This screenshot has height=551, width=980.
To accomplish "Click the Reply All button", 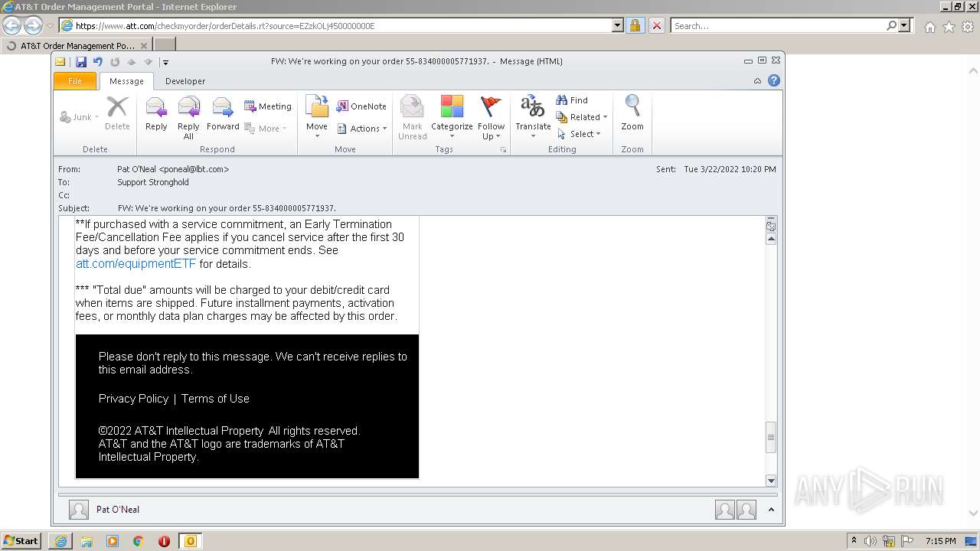I will (188, 117).
